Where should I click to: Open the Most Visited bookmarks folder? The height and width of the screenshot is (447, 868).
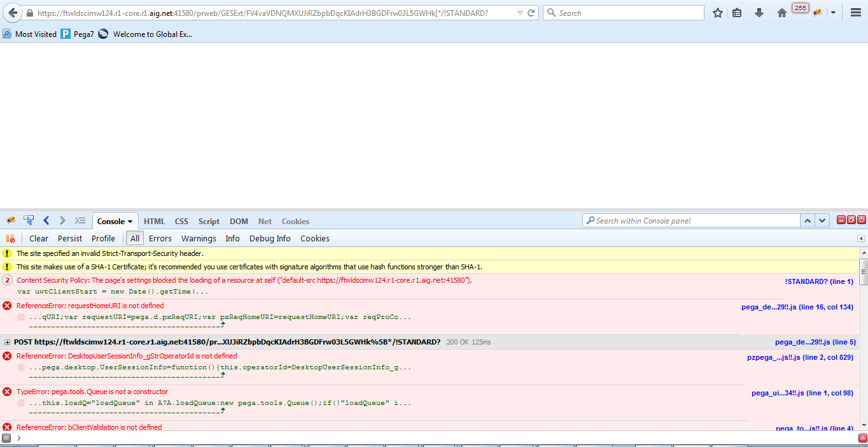(29, 34)
